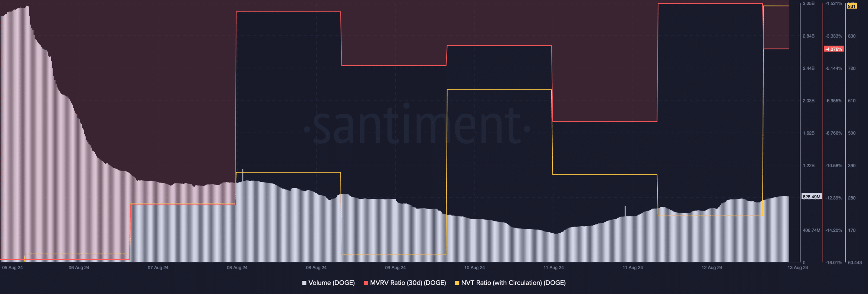Click the NVT Ratio (with Circulation) legend label
Image resolution: width=868 pixels, height=294 pixels.
point(513,283)
